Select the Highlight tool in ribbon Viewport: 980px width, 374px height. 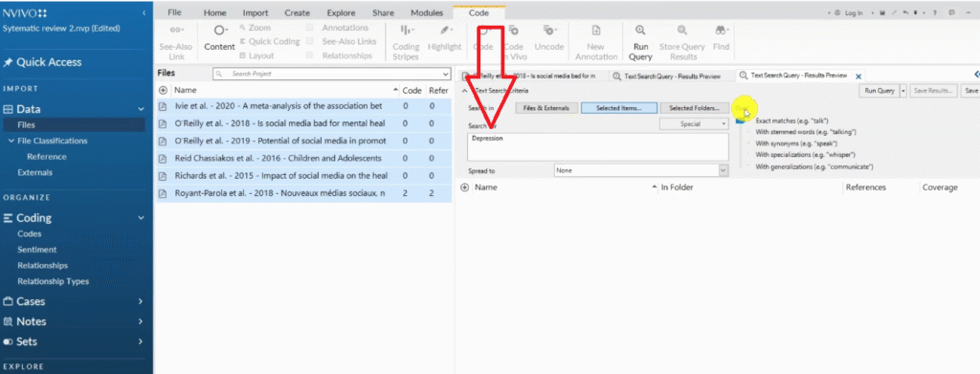coord(444,38)
